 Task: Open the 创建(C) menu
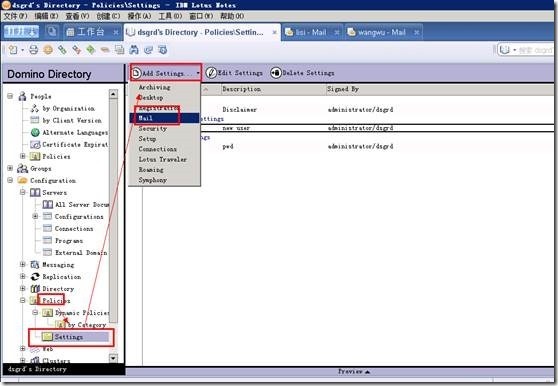[108, 16]
